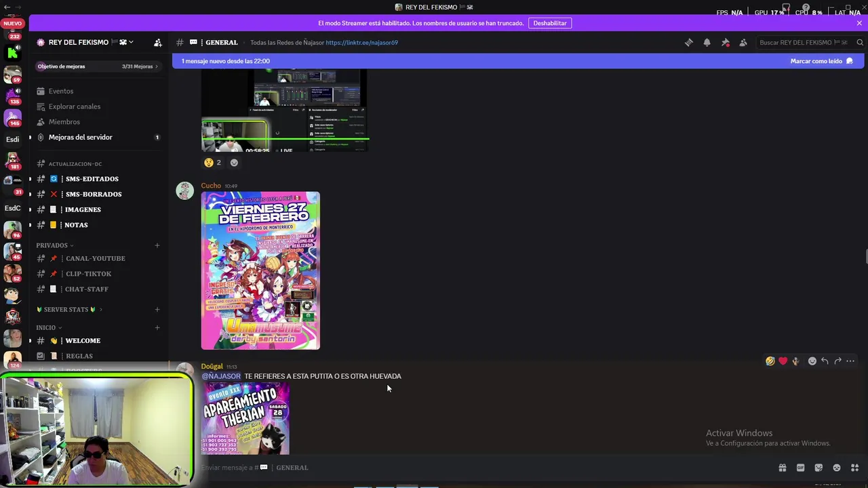Toggle the surprised emoji reaction with count 2
The height and width of the screenshot is (488, 868).
point(213,163)
